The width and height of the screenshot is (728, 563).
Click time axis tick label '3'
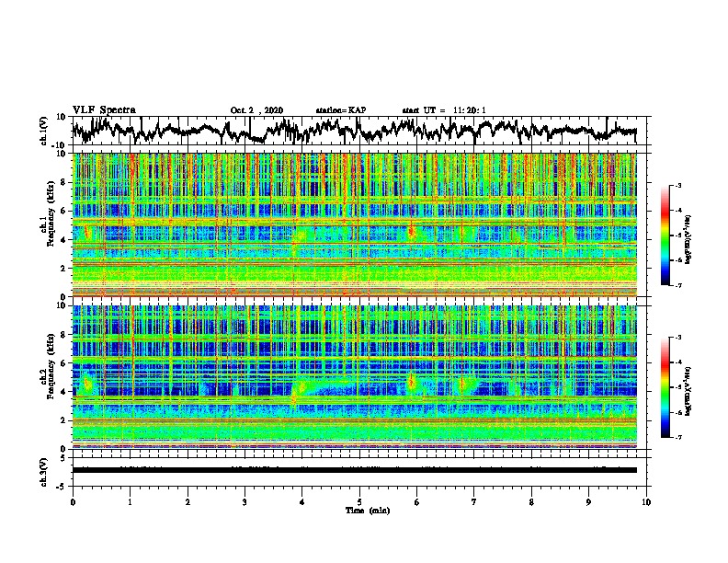(245, 502)
